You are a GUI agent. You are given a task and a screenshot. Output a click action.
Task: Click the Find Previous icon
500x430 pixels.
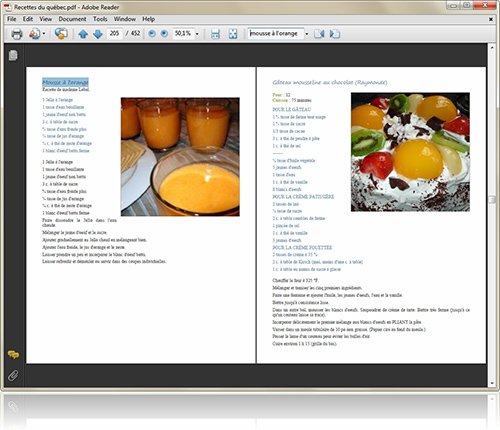[319, 34]
